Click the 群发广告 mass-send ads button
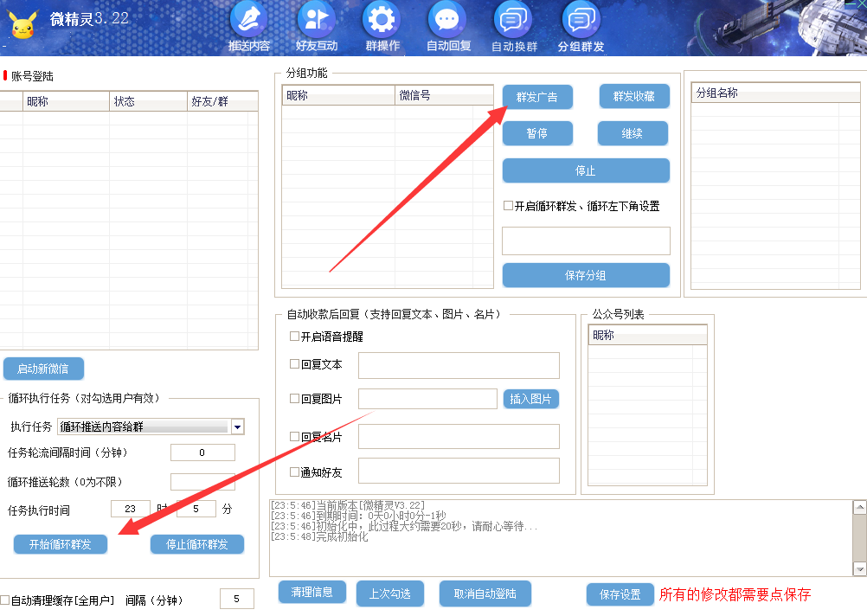The image size is (867, 616). click(x=536, y=97)
